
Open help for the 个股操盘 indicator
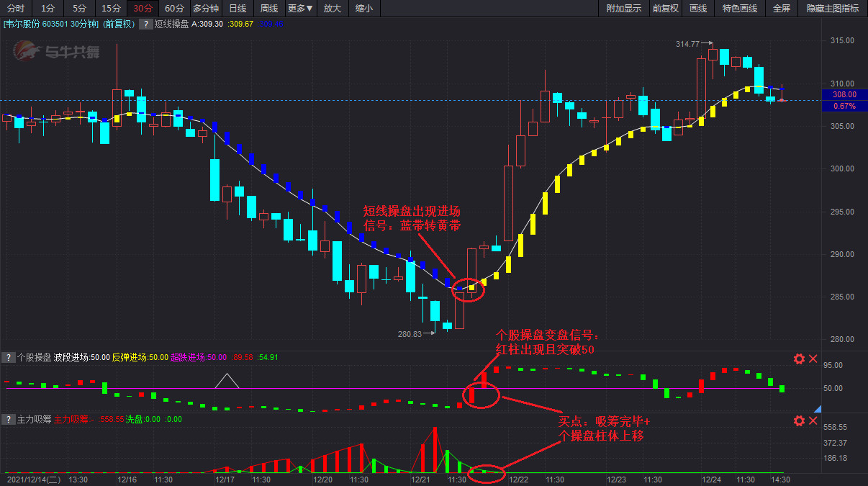[9, 357]
